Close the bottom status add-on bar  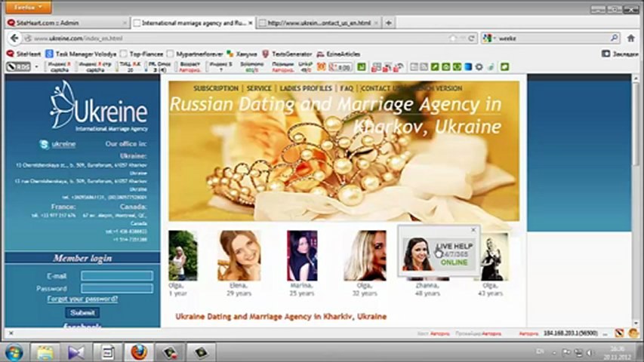(x=11, y=333)
